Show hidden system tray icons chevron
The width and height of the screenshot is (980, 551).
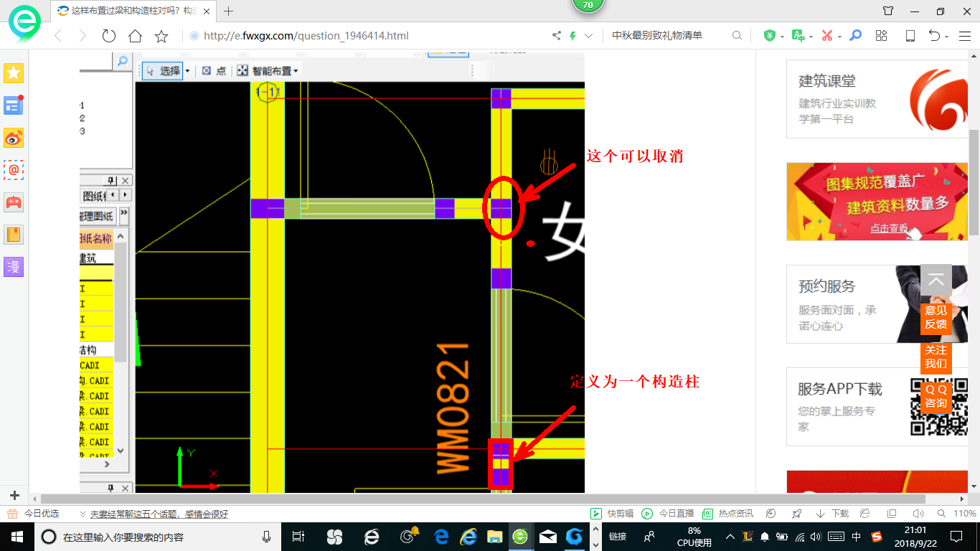(730, 537)
